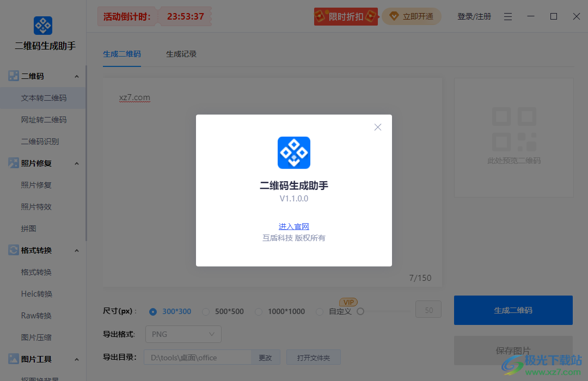Collapse the 照片修复 sidebar section
The height and width of the screenshot is (381, 588).
tap(76, 163)
